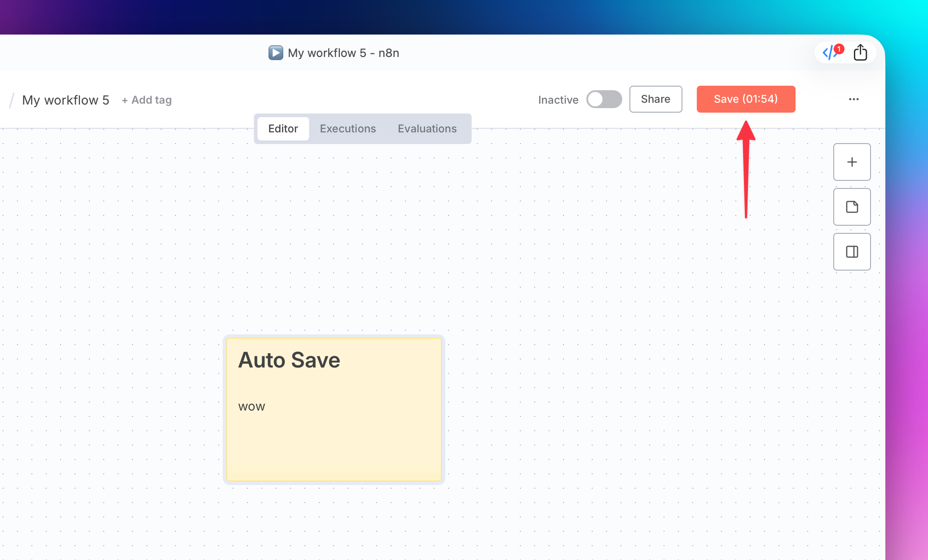928x560 pixels.
Task: Enable the workflow activation toggle
Action: 604,99
